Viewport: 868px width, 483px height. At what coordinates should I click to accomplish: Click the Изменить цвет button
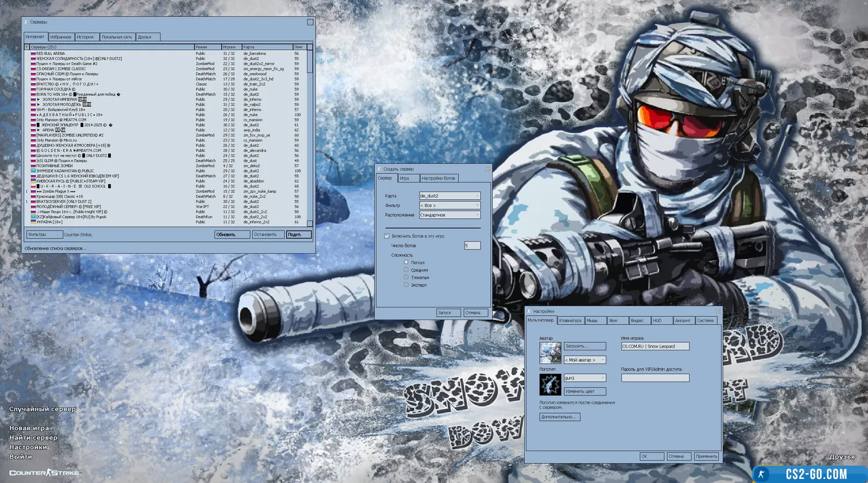click(x=584, y=391)
